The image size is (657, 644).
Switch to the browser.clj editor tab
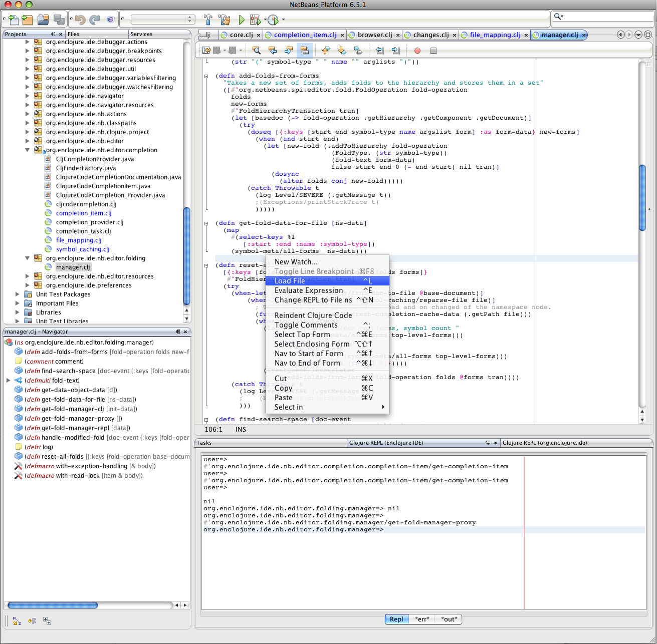coord(374,35)
